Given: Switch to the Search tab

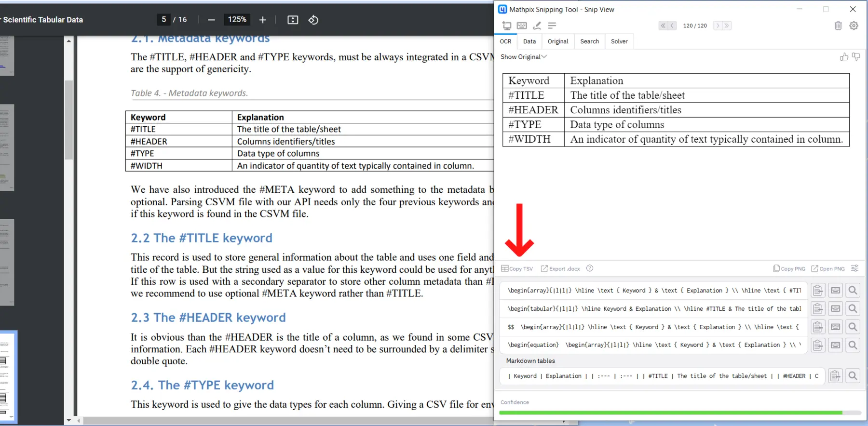Looking at the screenshot, I should (x=589, y=41).
